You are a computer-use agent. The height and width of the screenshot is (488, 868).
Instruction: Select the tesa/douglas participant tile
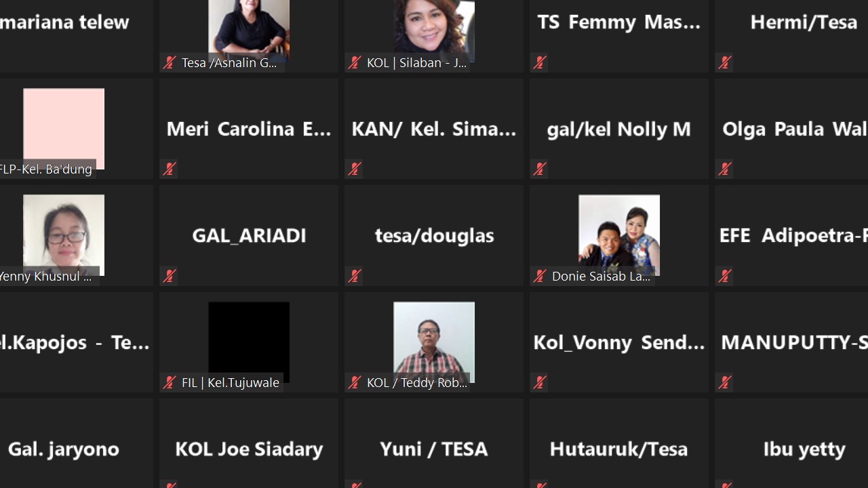(434, 235)
